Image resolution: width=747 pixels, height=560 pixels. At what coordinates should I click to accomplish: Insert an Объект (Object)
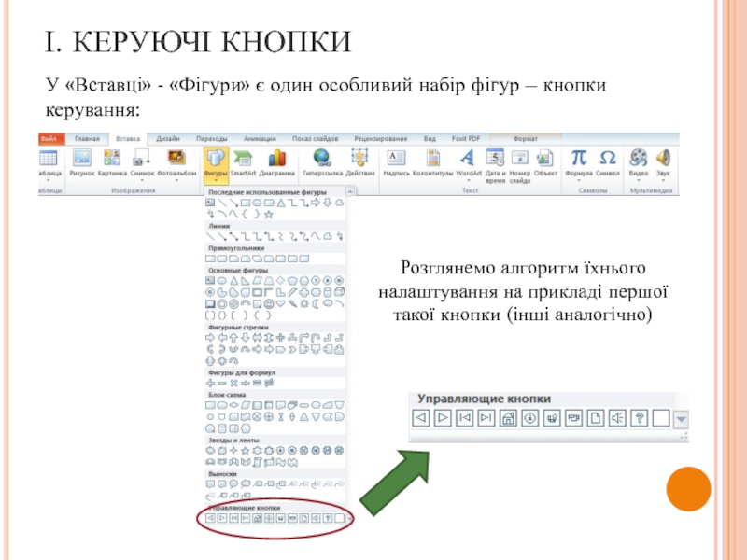(545, 158)
